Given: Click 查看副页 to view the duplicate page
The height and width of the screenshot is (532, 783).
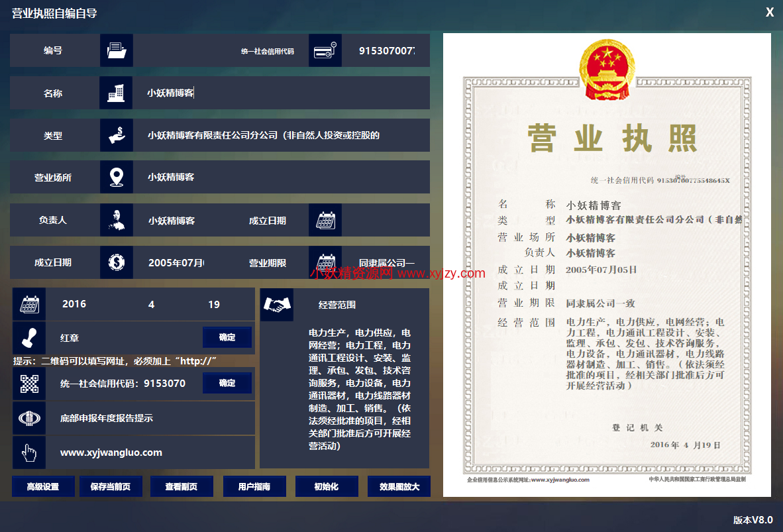Looking at the screenshot, I should 182,486.
